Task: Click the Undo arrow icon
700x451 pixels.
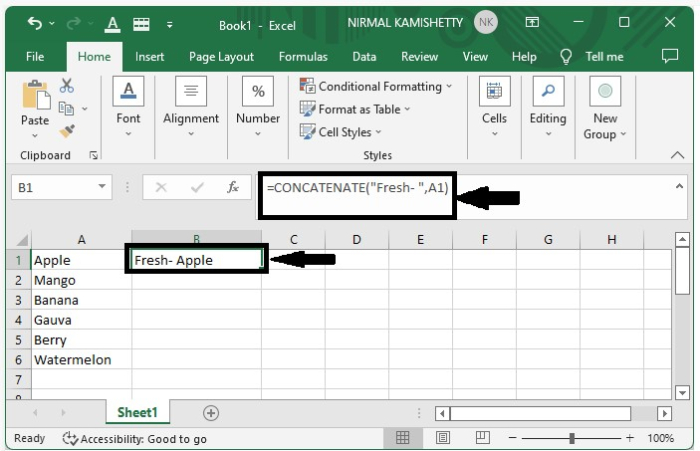Action: pos(35,22)
